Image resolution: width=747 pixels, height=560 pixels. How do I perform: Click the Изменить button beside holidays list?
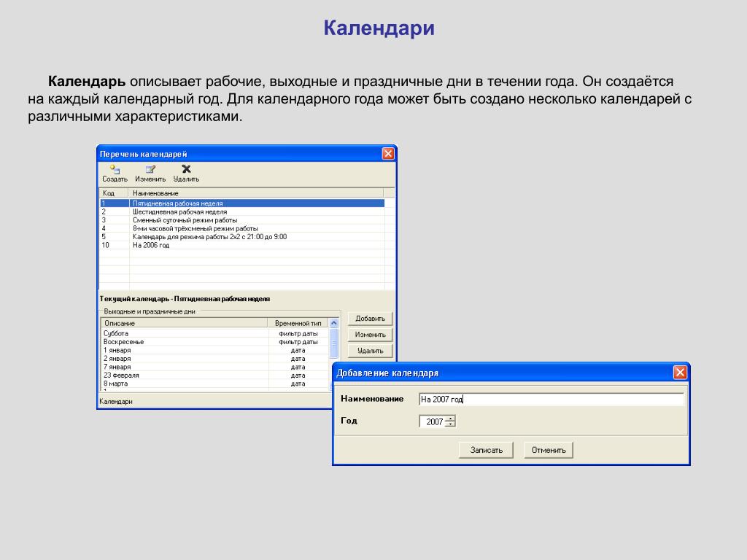(370, 335)
